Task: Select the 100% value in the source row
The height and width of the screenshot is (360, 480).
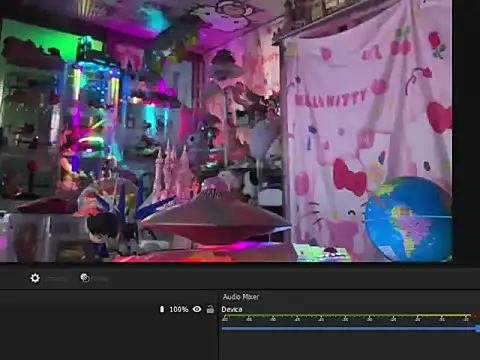Action: coord(179,309)
